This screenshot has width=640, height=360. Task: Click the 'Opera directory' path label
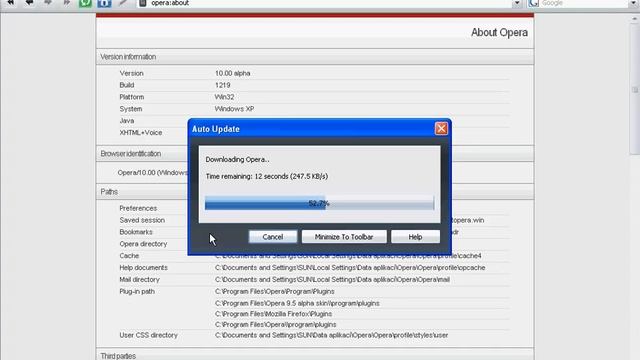(143, 244)
